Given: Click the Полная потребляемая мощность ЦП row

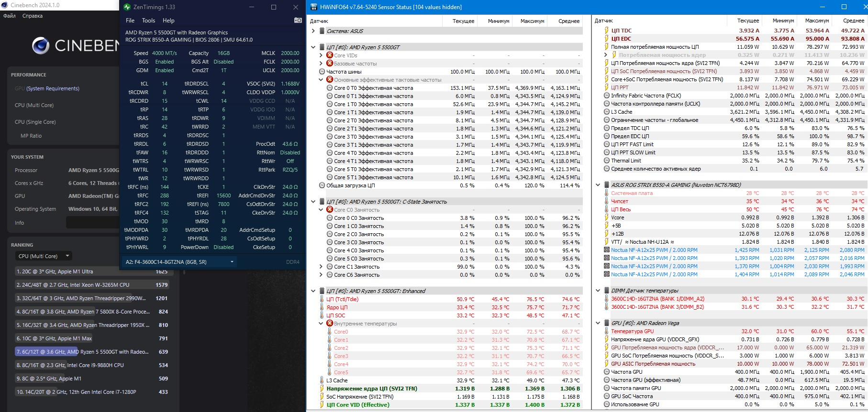Looking at the screenshot, I should [734, 47].
